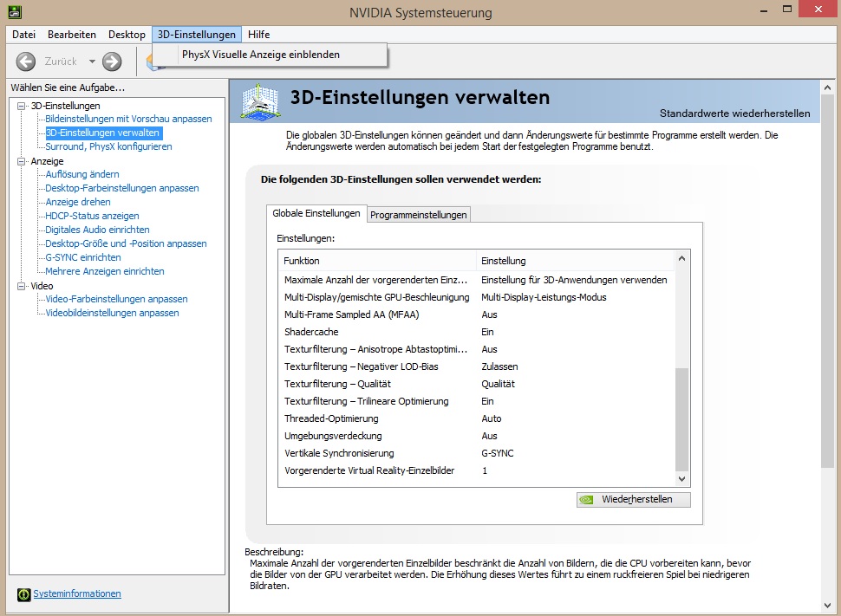Open G-SYNC einrichten
The image size is (841, 616).
point(83,258)
